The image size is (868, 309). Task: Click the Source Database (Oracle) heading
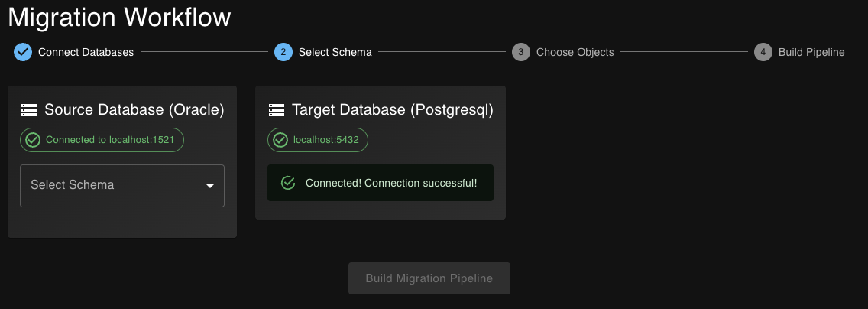[134, 110]
